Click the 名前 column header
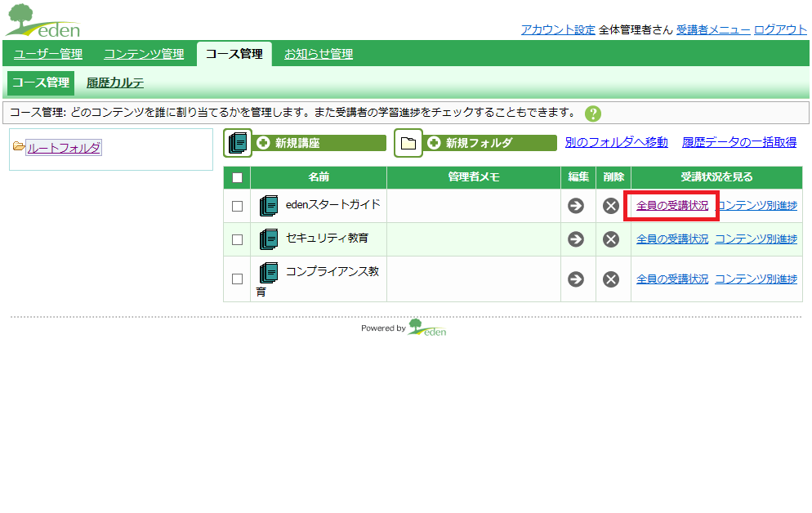812x513 pixels. pyautogui.click(x=319, y=177)
